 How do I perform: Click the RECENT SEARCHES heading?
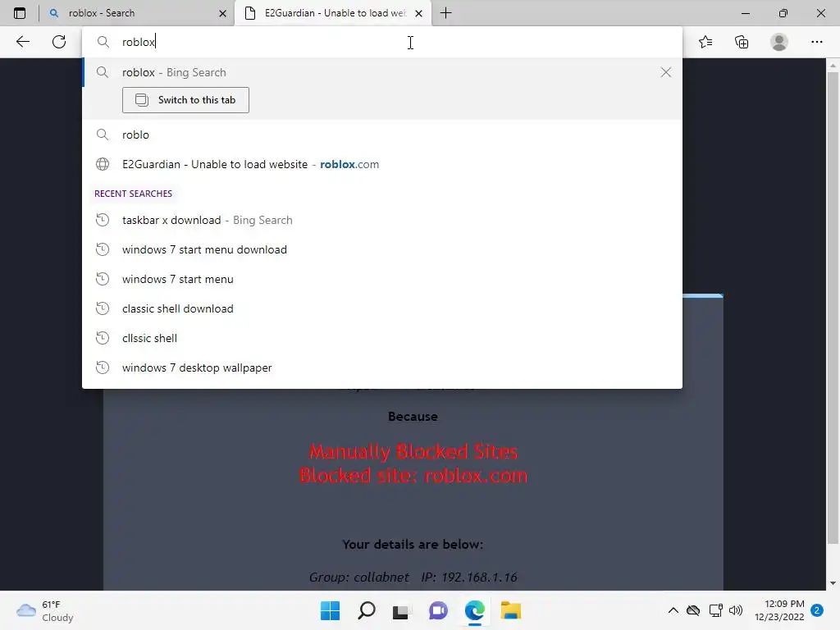134,194
